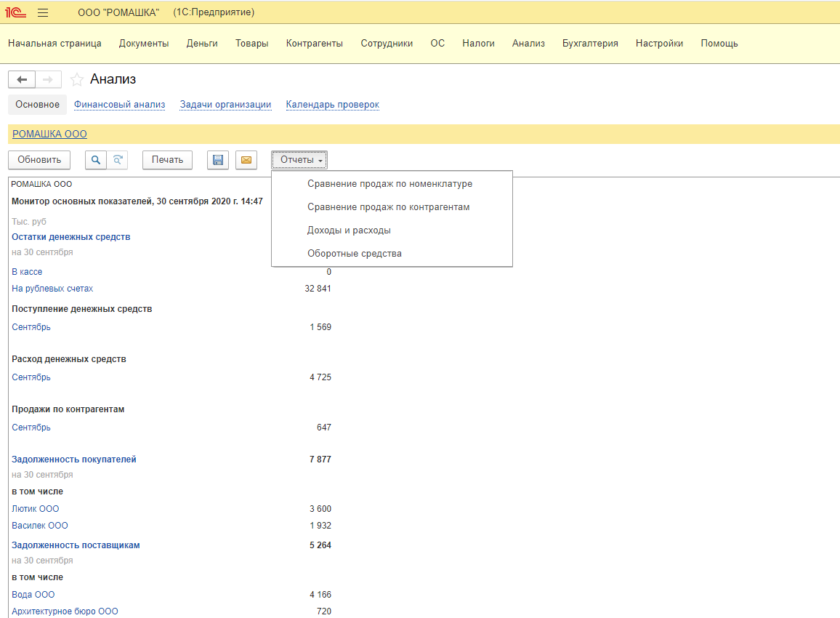Choose Доходы и расходы from menu
Viewport: 840px width, 618px height.
click(x=349, y=230)
